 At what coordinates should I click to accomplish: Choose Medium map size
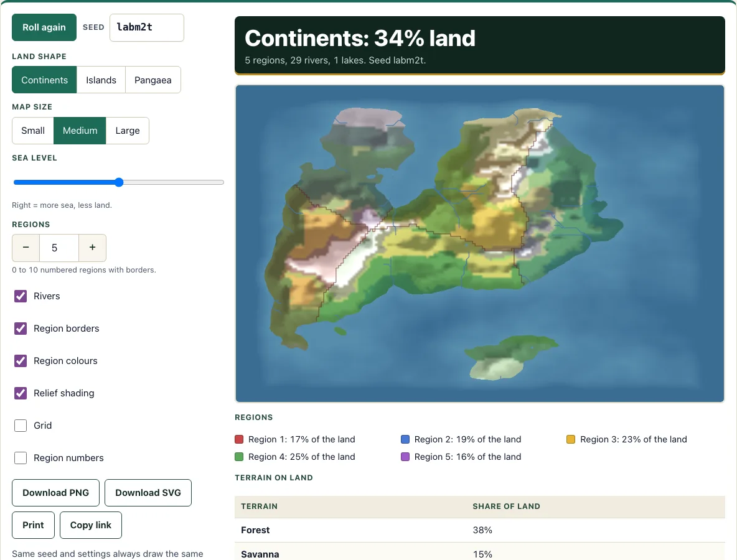coord(80,131)
